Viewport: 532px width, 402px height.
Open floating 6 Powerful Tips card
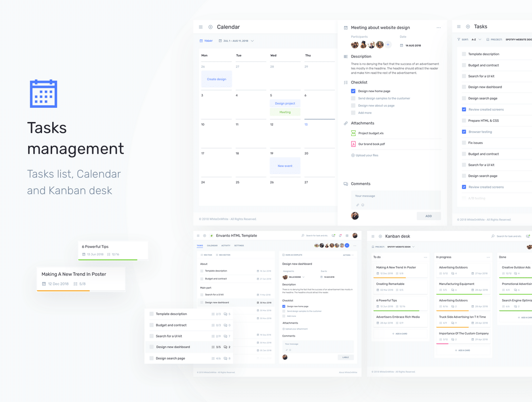point(113,250)
